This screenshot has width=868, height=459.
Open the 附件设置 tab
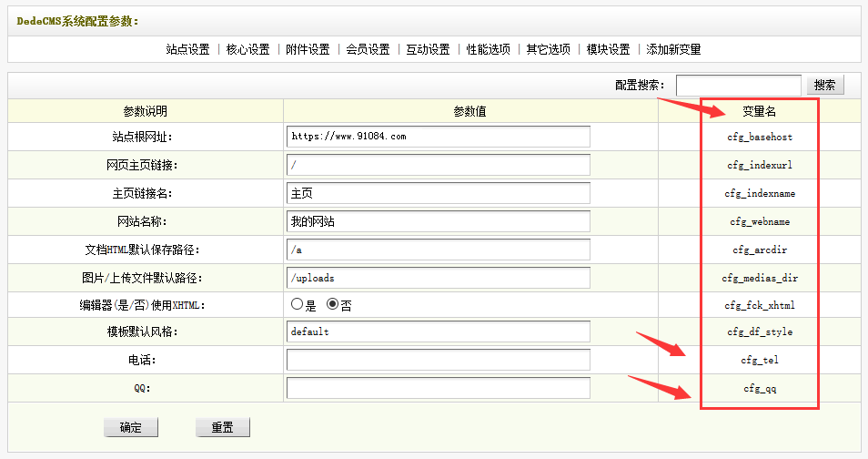coord(308,49)
